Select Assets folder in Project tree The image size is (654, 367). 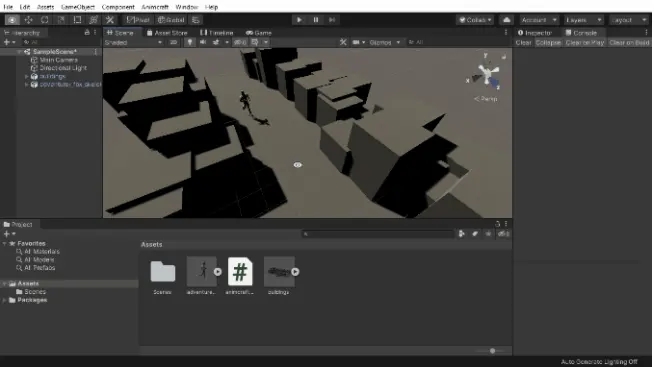(x=28, y=284)
